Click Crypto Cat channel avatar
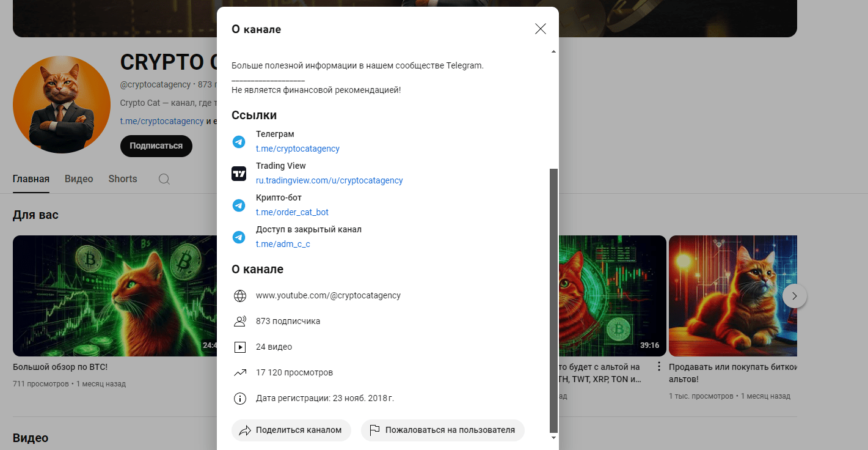Viewport: 868px width, 450px height. click(62, 104)
